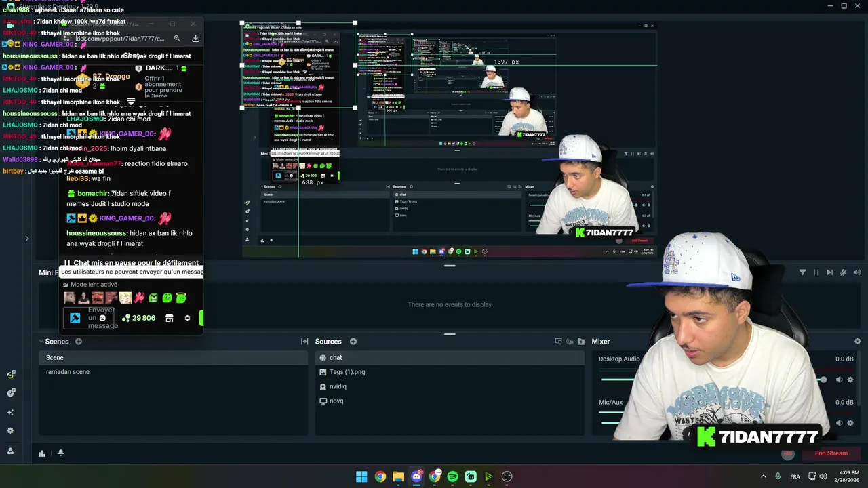Select the Tags (1).png source

(450, 372)
